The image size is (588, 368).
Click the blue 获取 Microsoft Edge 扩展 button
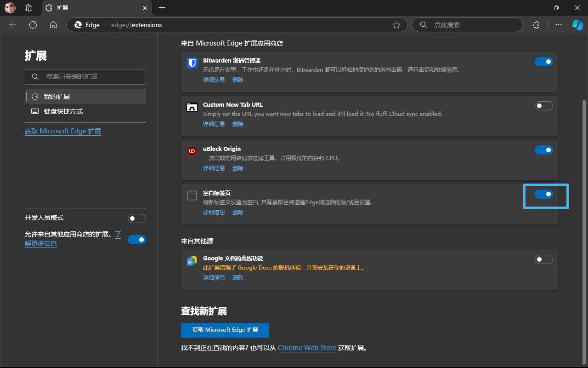pyautogui.click(x=225, y=330)
